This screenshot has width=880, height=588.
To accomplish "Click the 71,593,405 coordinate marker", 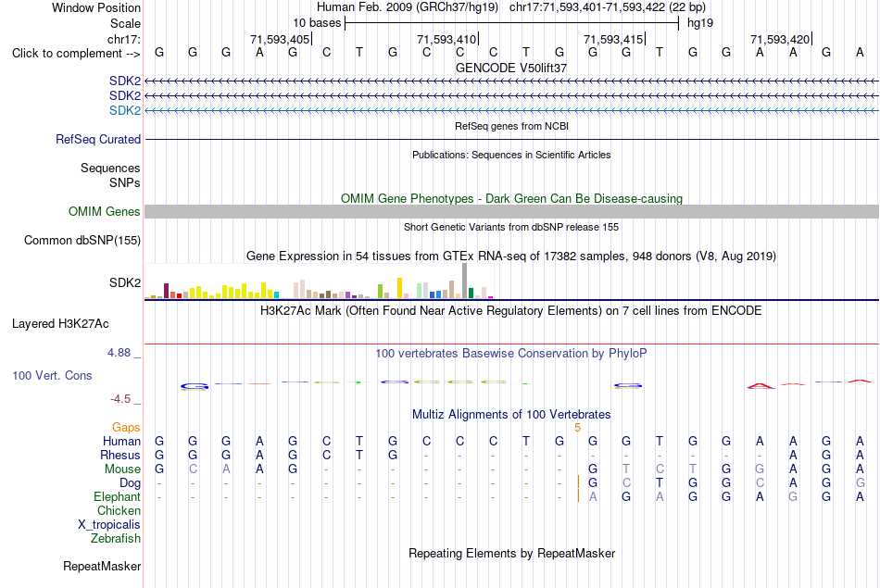I will coord(280,39).
